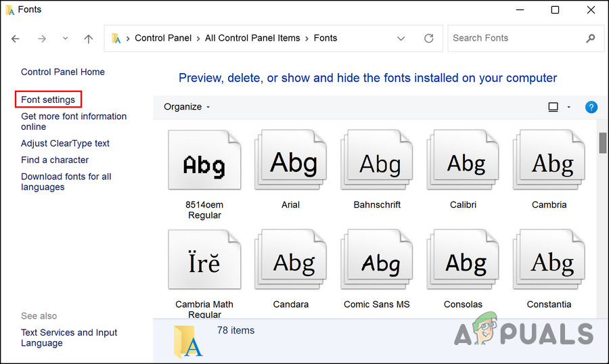609x364 pixels.
Task: Select the Consolas font family icon
Action: pyautogui.click(x=463, y=260)
